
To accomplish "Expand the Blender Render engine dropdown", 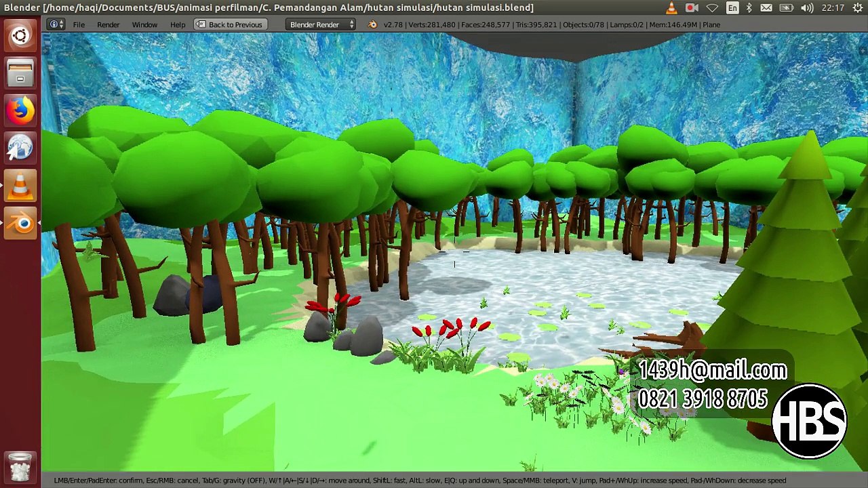I will tap(321, 24).
